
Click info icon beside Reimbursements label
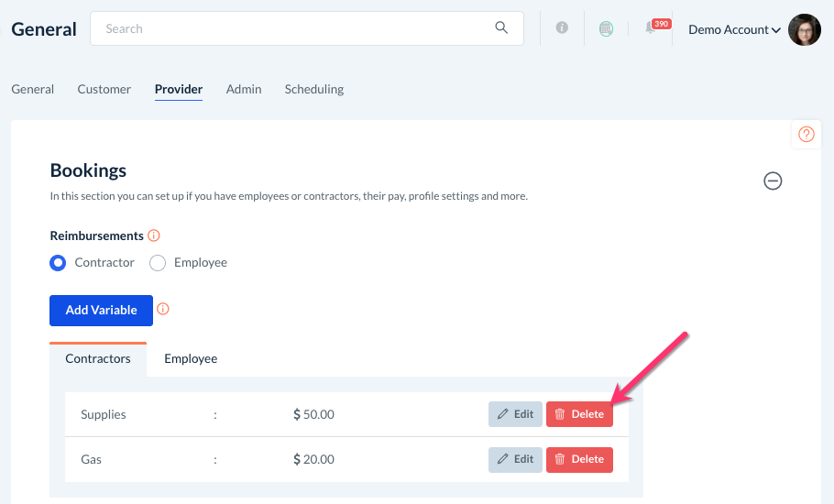154,236
